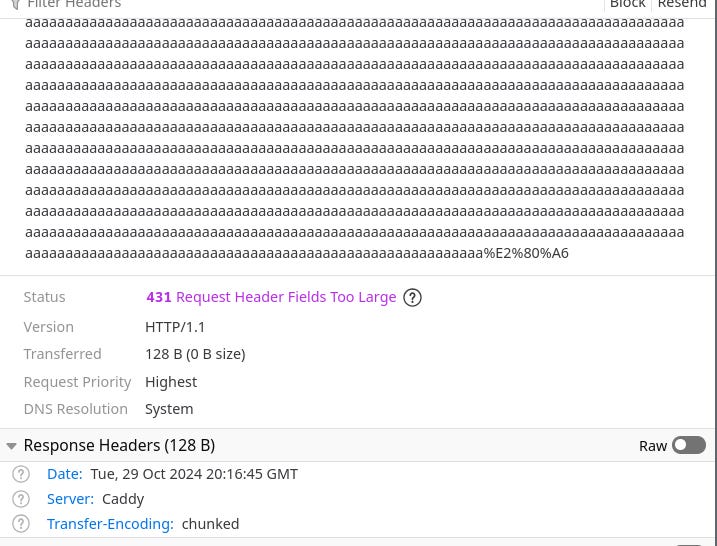Collapse the Response Headers section
The width and height of the screenshot is (717, 546).
(11, 446)
